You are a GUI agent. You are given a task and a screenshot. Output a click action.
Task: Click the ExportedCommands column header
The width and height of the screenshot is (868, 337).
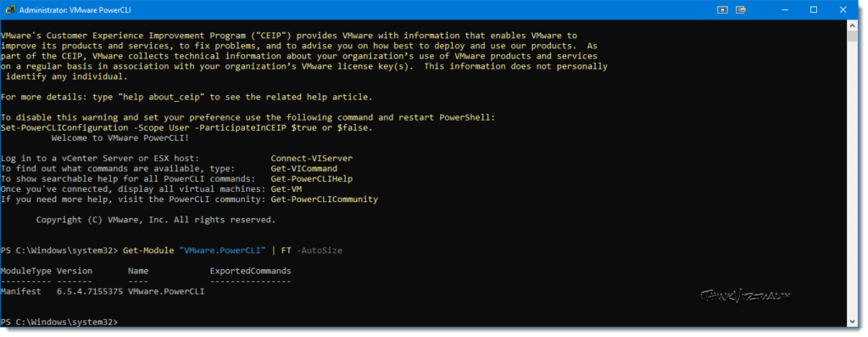(250, 271)
